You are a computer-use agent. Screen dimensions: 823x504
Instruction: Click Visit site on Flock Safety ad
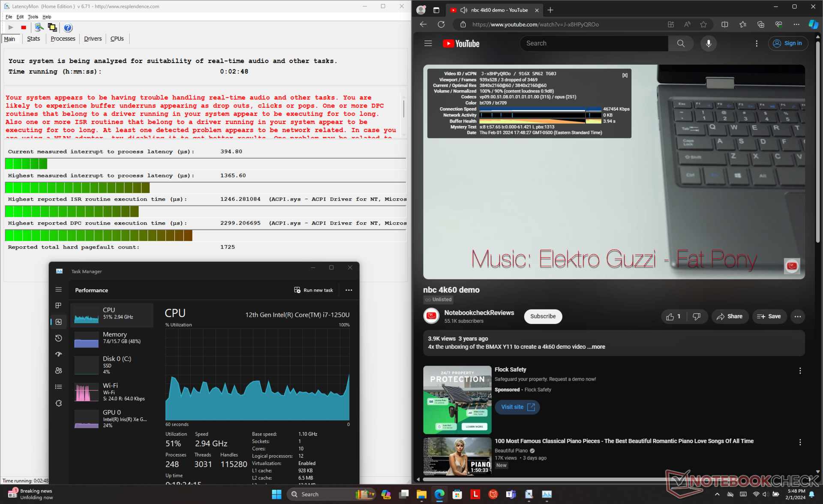pyautogui.click(x=517, y=407)
